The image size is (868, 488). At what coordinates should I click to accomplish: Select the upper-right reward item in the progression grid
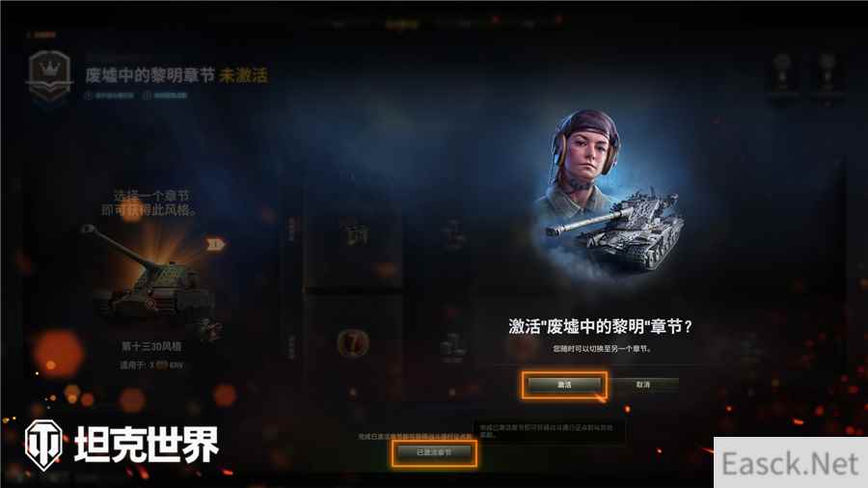click(453, 235)
